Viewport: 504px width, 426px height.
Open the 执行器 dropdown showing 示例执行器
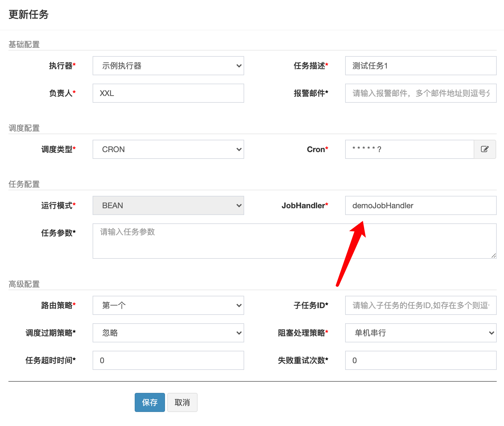tap(168, 66)
